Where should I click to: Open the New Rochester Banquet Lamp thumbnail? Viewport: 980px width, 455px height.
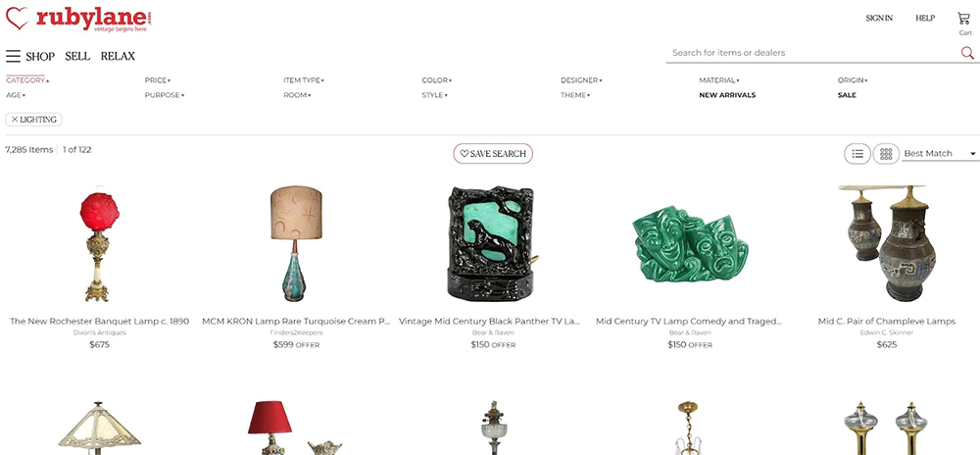click(x=99, y=244)
